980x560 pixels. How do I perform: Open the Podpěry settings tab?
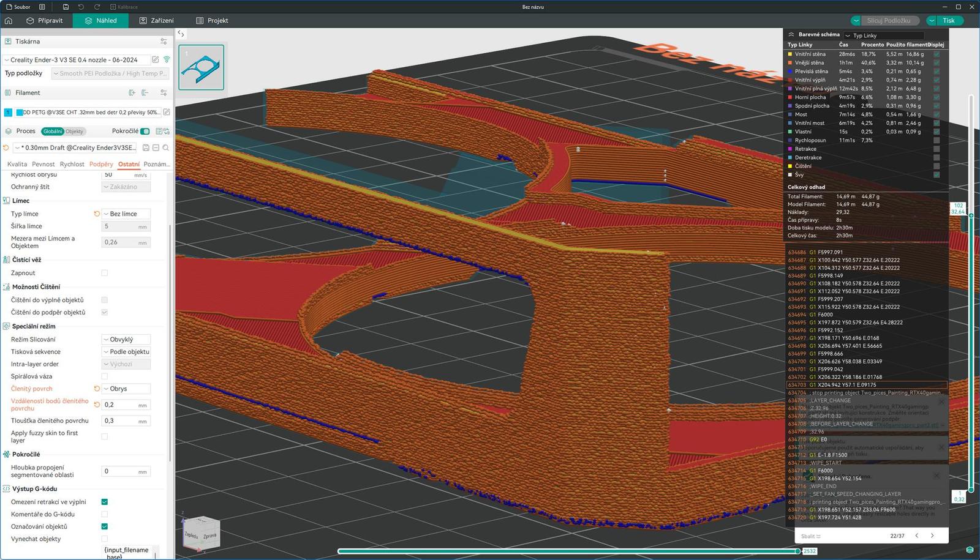[x=101, y=164]
